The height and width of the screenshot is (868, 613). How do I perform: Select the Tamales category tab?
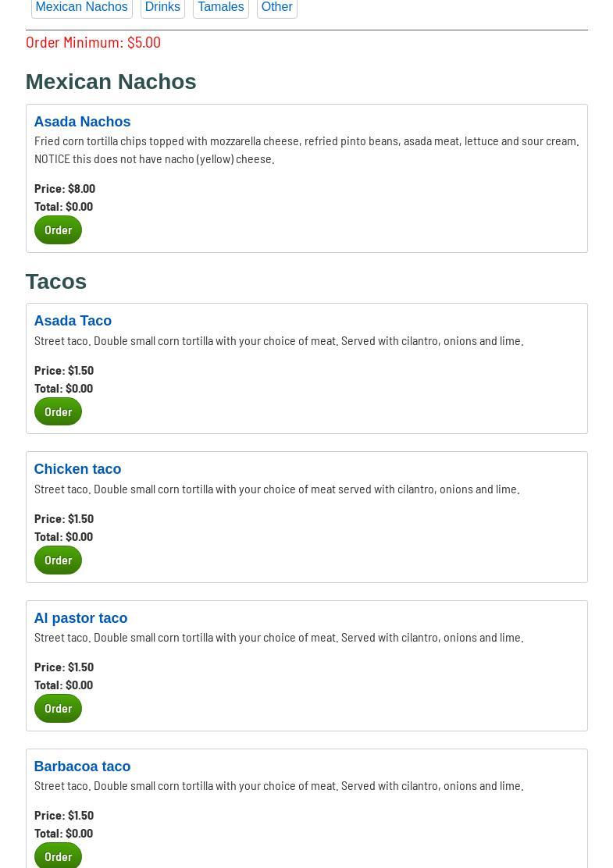point(220,7)
